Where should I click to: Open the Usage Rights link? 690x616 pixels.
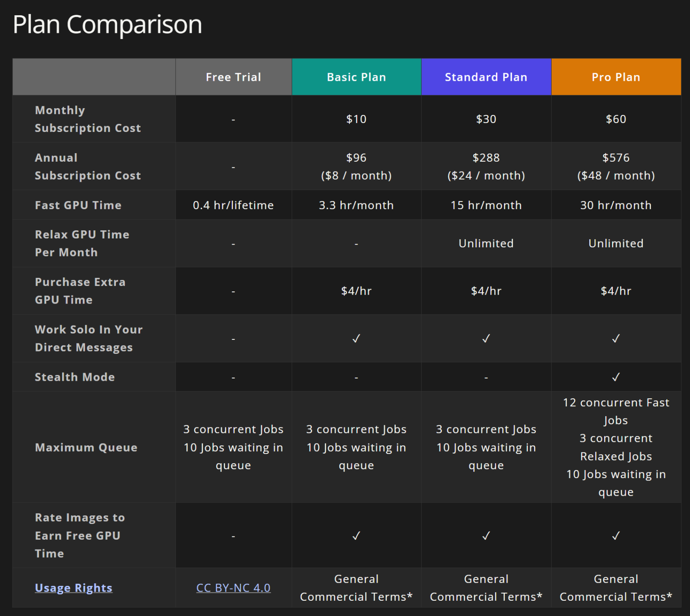pyautogui.click(x=73, y=588)
